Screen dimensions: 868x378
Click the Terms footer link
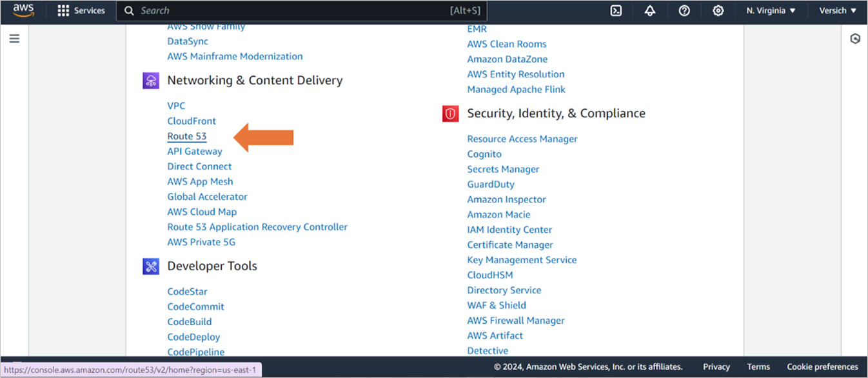tap(758, 367)
